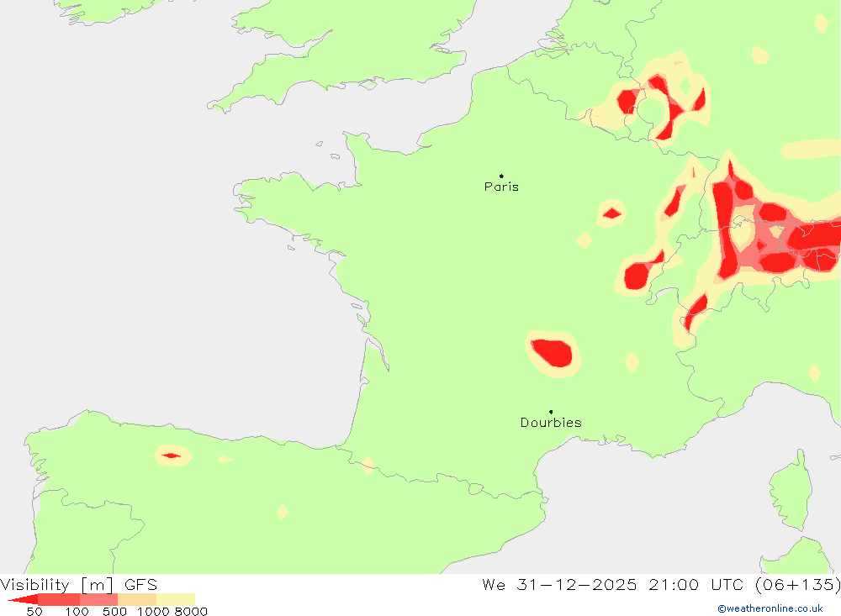
Task: Click the legend value 100
Action: tap(77, 612)
